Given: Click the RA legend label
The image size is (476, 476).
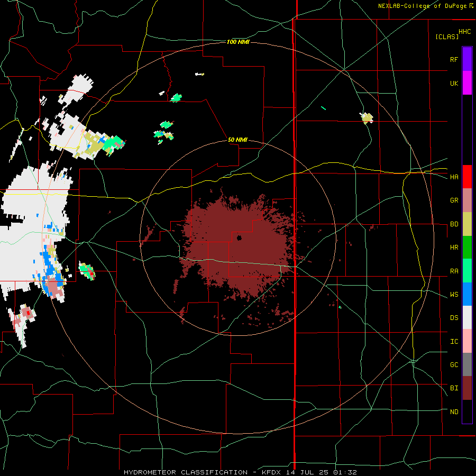Looking at the screenshot, I should [x=454, y=271].
